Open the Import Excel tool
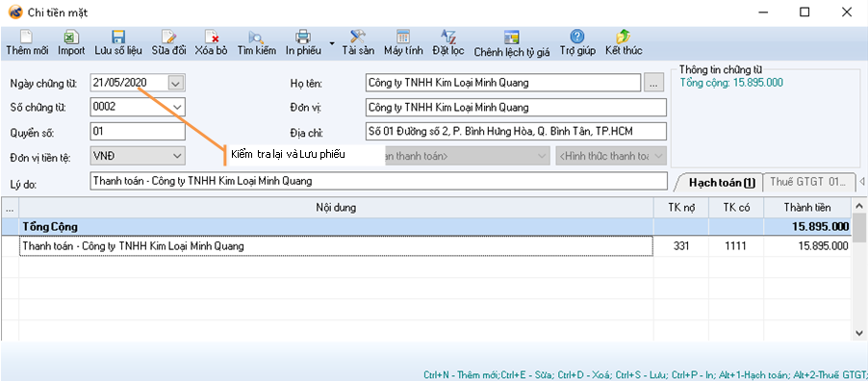The height and width of the screenshot is (381, 868). pyautogui.click(x=71, y=42)
